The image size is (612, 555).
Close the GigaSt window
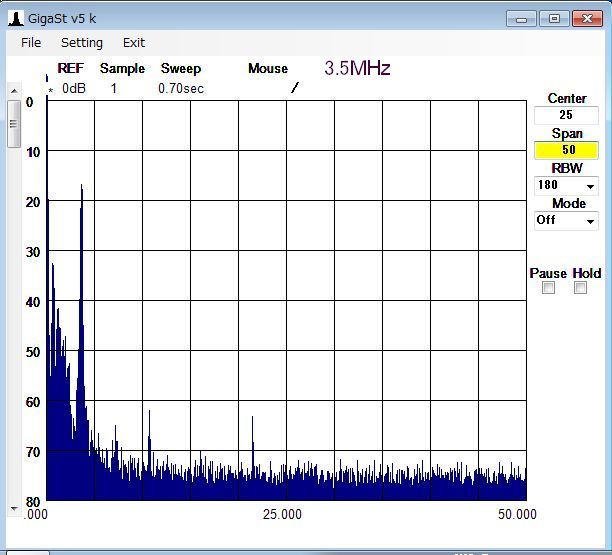coord(587,19)
